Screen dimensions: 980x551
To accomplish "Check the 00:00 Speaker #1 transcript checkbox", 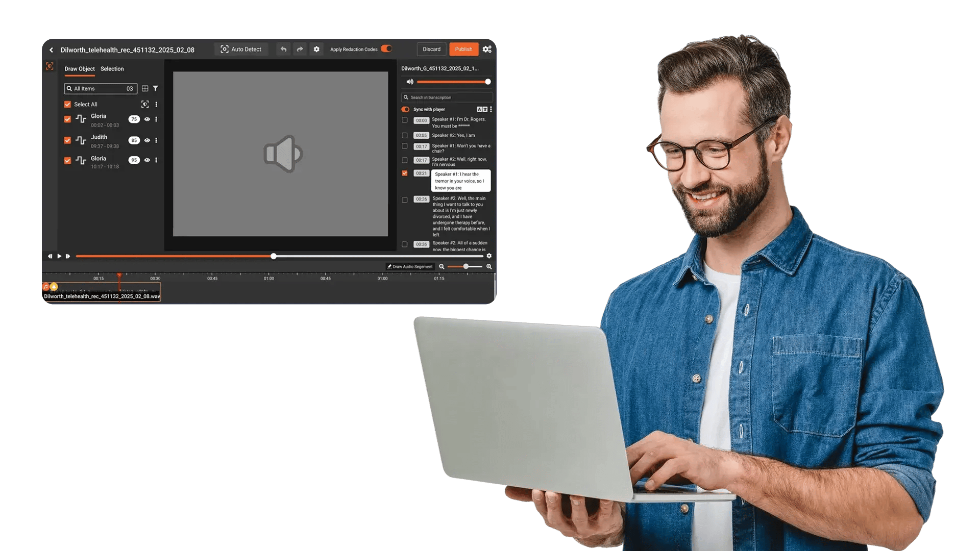I will pos(405,120).
